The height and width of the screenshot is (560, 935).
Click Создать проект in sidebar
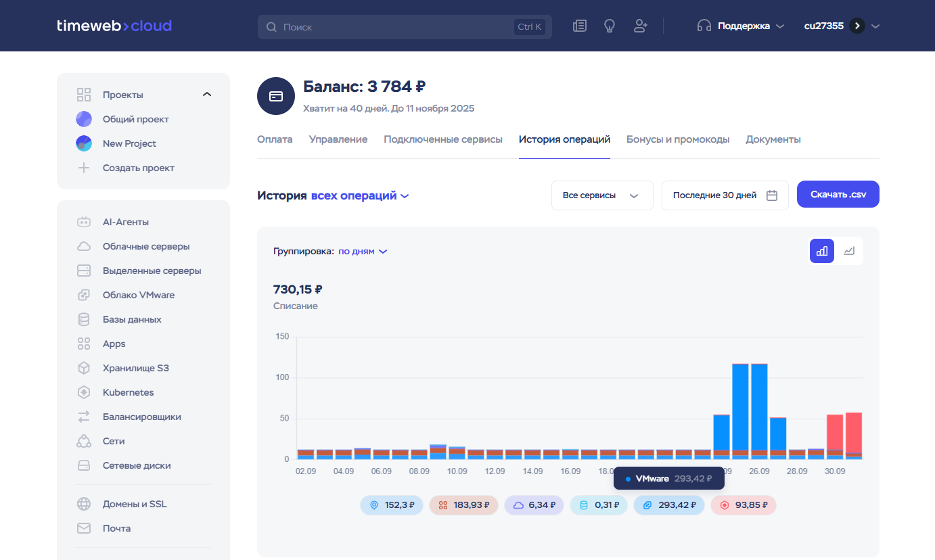tap(138, 168)
